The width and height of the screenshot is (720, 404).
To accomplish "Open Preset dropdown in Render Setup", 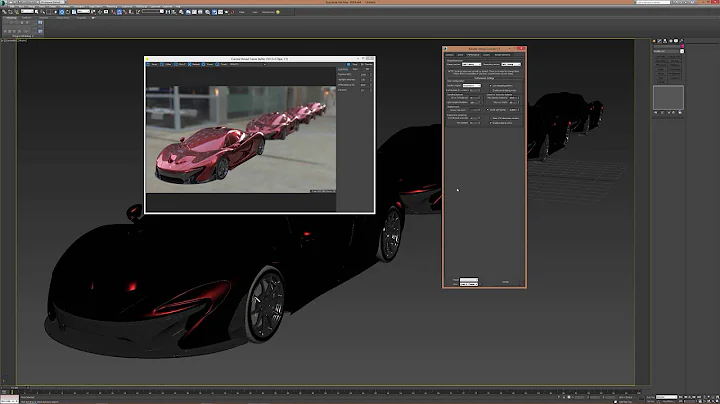I will tap(469, 280).
